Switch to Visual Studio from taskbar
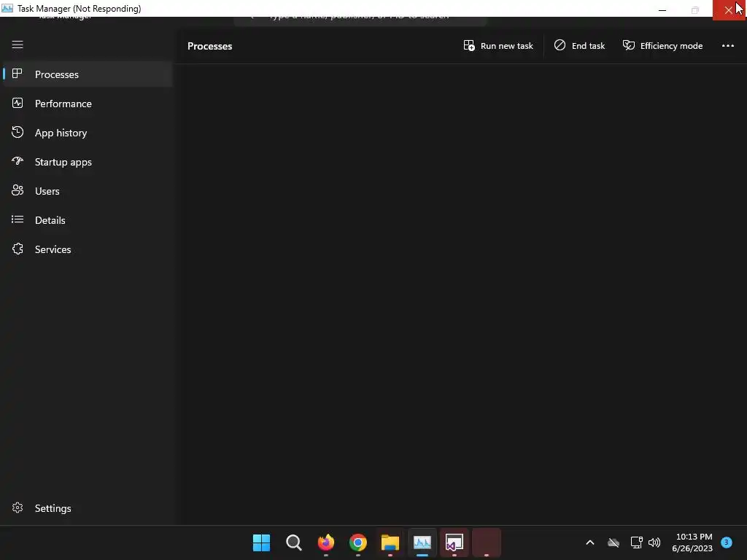 click(x=454, y=542)
